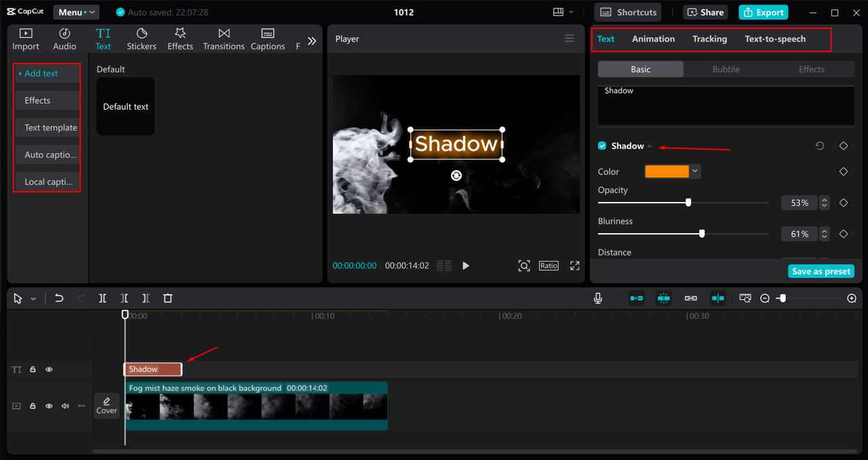Image resolution: width=868 pixels, height=460 pixels.
Task: Select the Effects sub-tab in Text panel
Action: (x=811, y=69)
